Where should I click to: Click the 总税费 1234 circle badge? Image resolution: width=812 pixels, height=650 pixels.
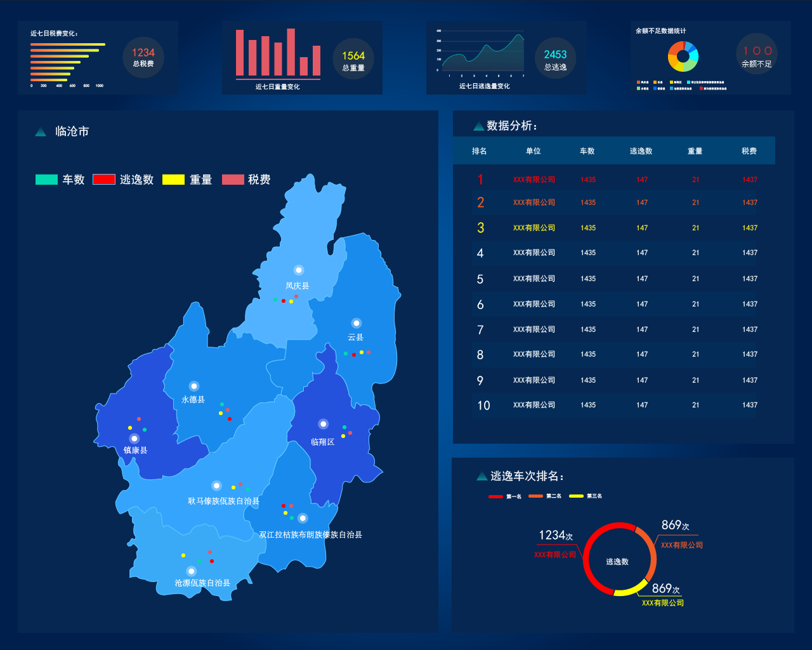click(x=143, y=57)
